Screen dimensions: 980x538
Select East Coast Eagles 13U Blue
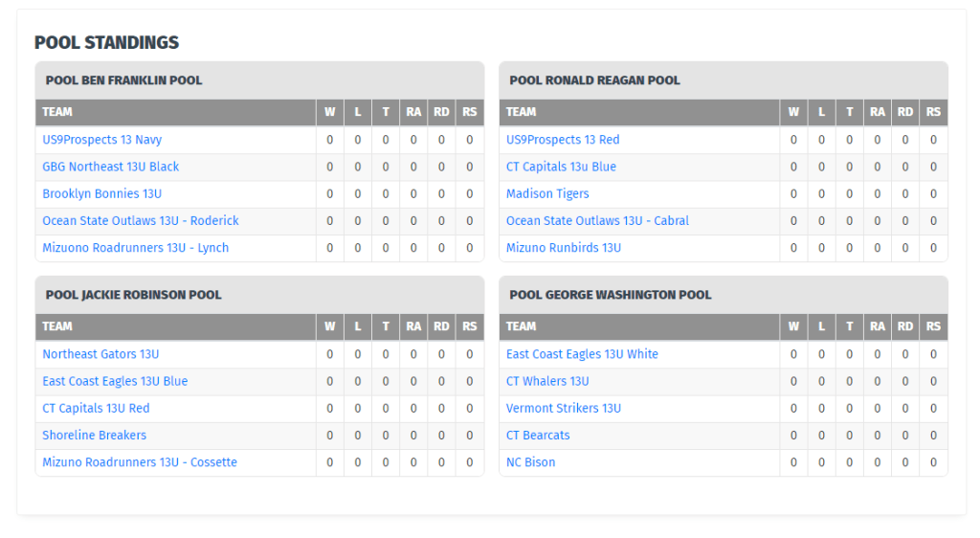[x=115, y=381]
